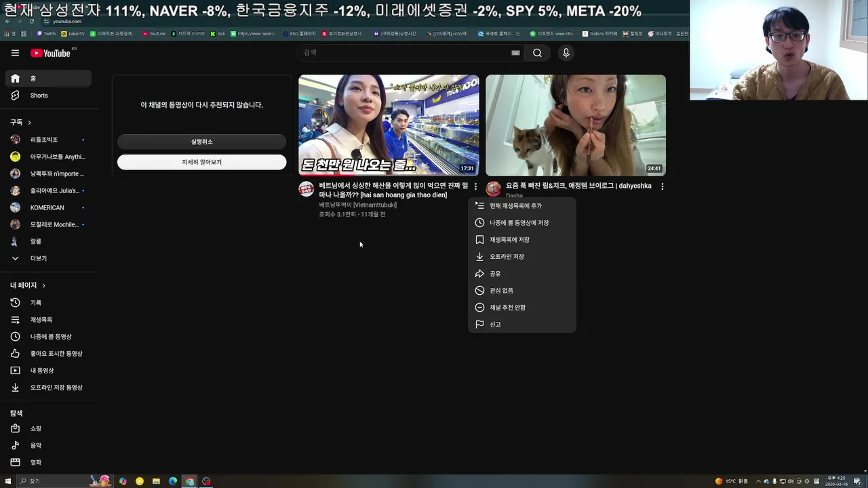Open the 줄리아에요 Julia's subscription

pos(47,190)
